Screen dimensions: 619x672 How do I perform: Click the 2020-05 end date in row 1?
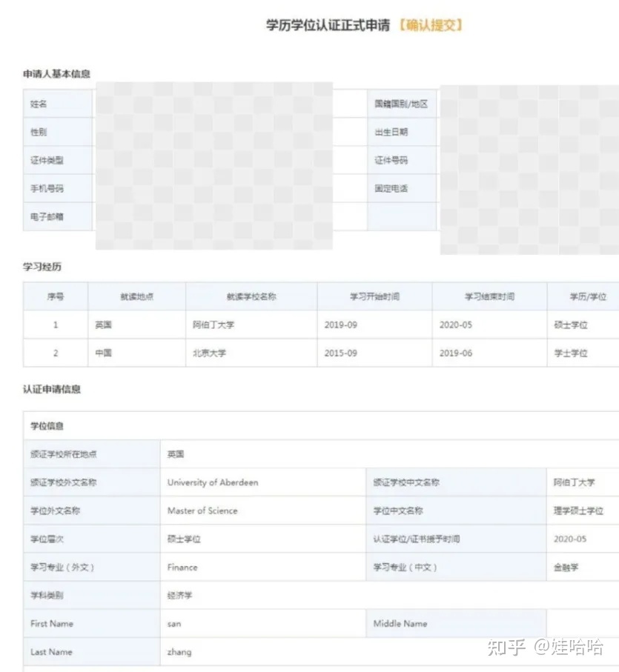point(489,325)
